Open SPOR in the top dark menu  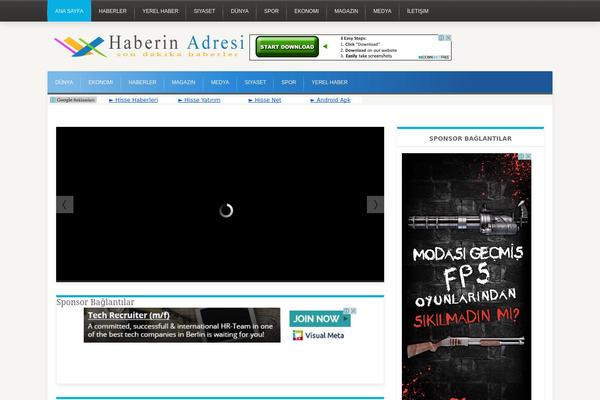[x=271, y=11]
